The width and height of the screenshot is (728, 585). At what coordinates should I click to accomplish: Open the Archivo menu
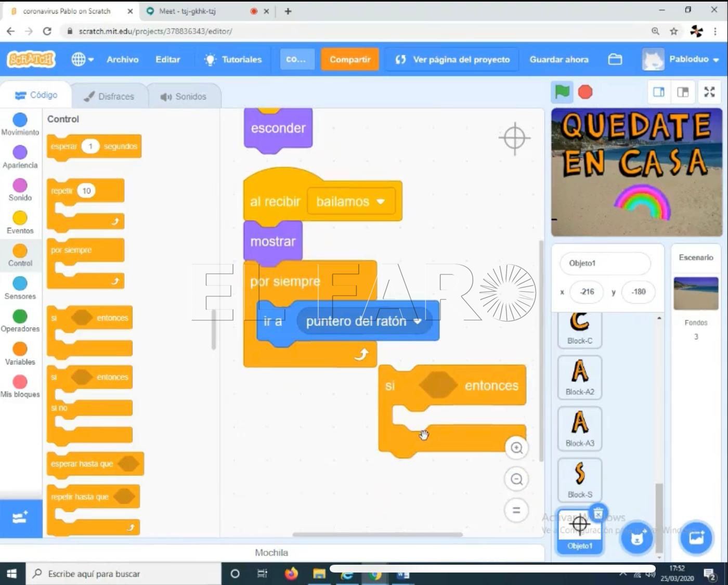tap(123, 59)
